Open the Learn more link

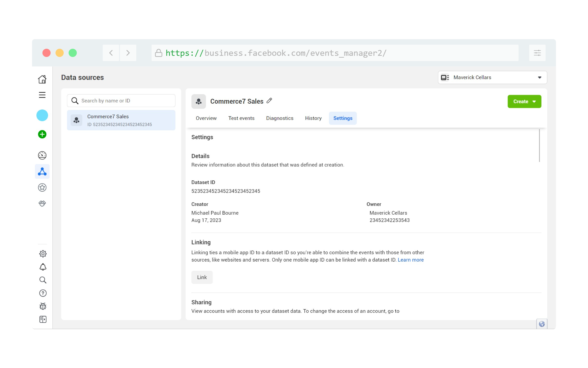(x=411, y=260)
